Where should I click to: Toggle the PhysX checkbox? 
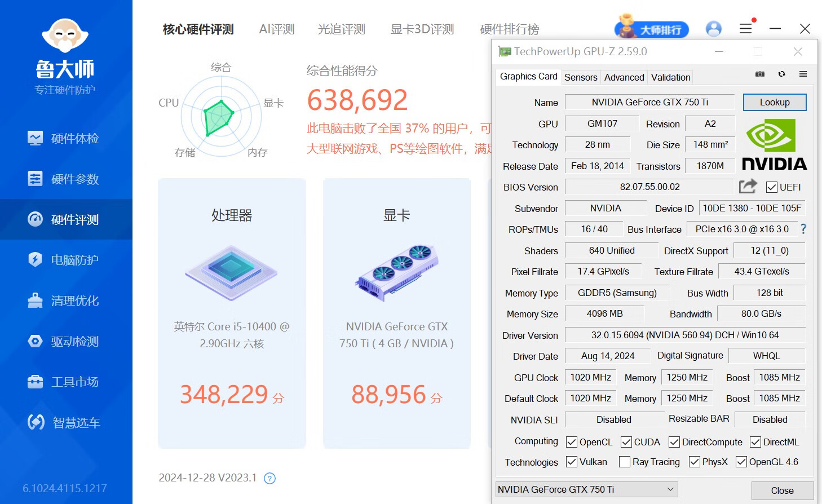[695, 462]
